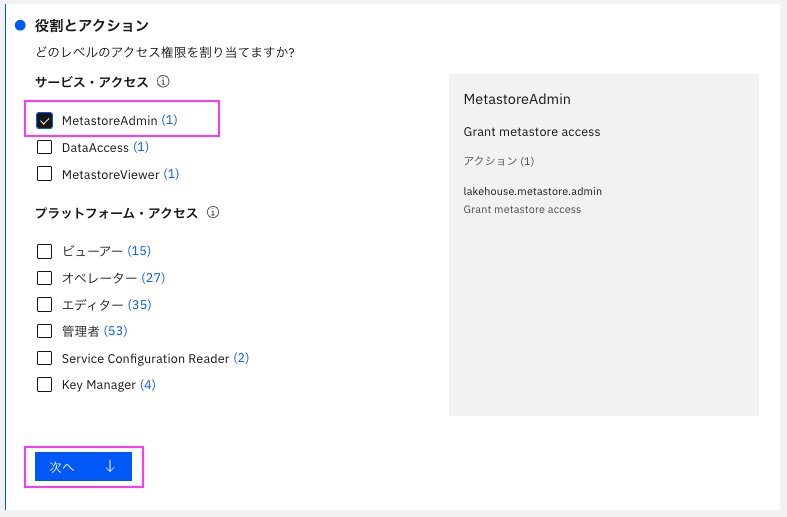The height and width of the screenshot is (517, 787).
Task: Uncheck the MetastoreAdmin checkbox
Action: click(x=45, y=120)
